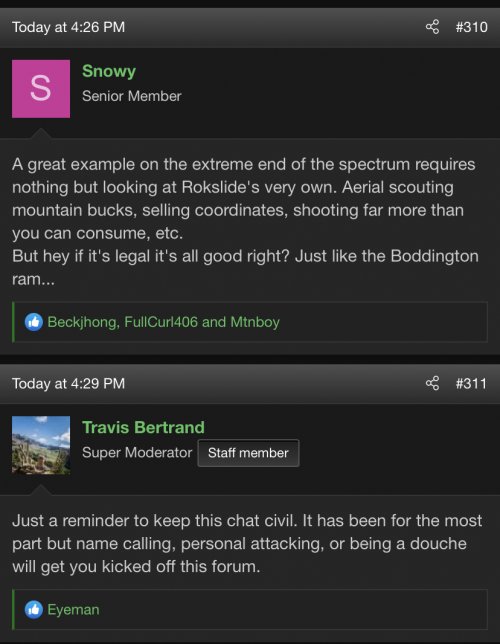
Task: Click Snowy's pink S avatar
Action: point(41,89)
